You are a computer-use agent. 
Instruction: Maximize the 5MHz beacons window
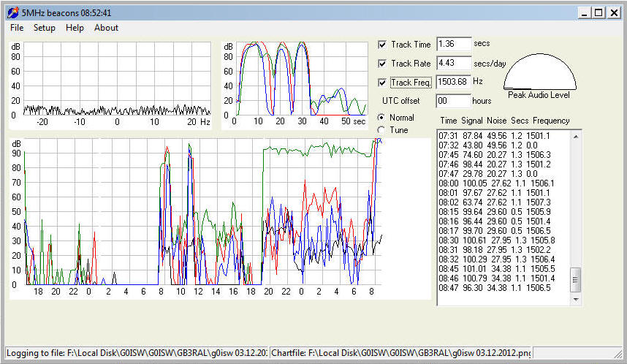(x=598, y=12)
